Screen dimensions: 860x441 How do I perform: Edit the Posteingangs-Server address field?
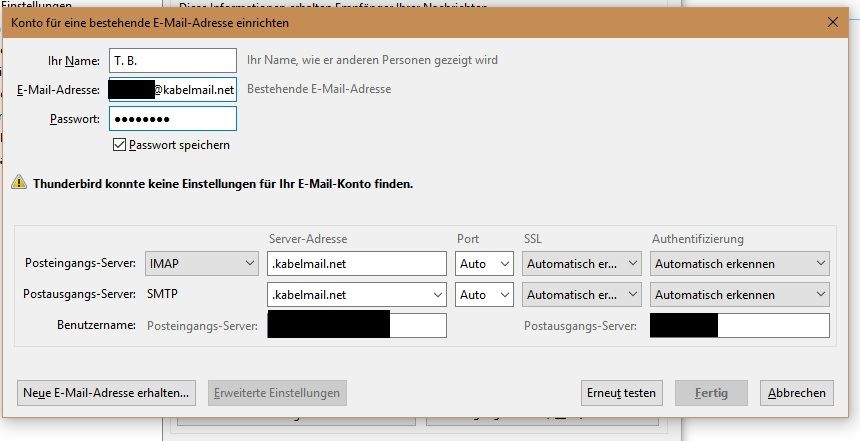pos(356,264)
